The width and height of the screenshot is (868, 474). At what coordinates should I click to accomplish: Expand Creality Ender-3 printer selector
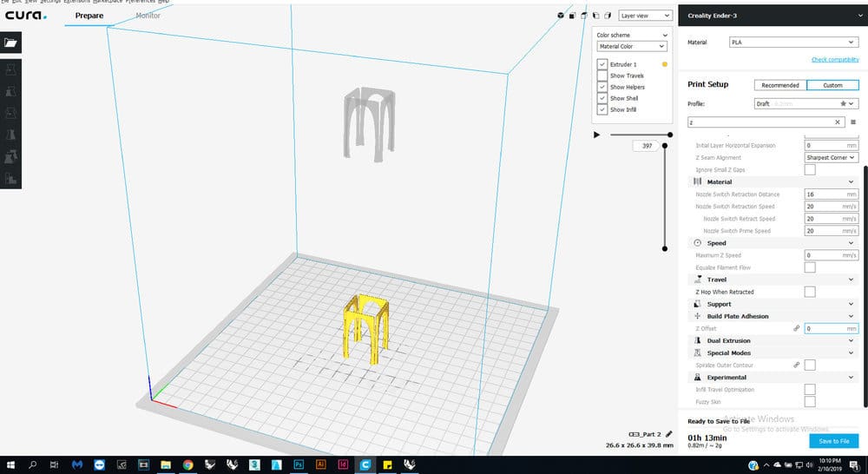[773, 16]
